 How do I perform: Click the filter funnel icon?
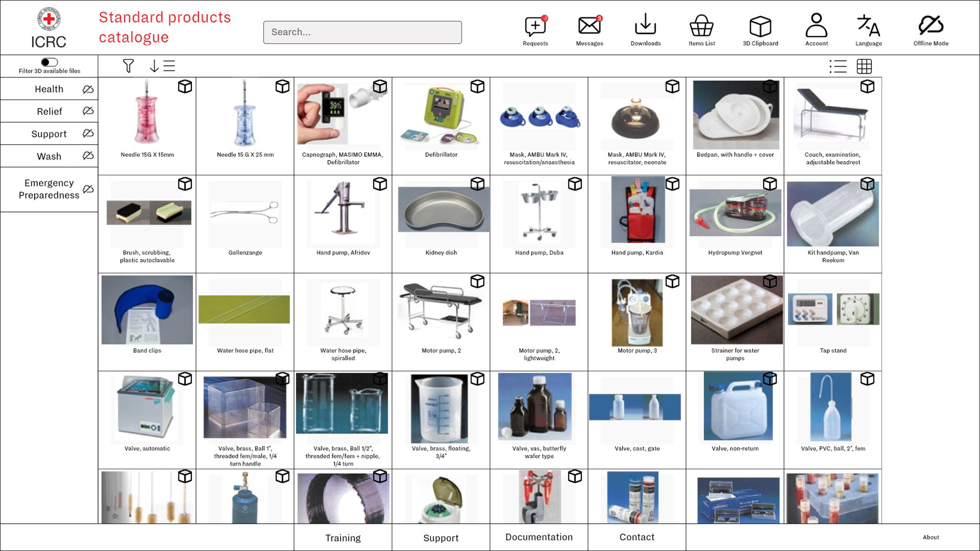tap(128, 66)
